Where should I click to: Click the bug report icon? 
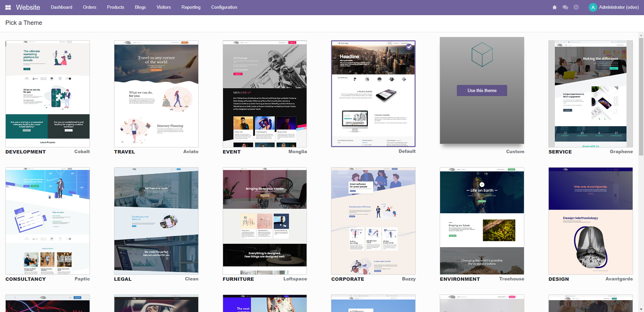click(554, 7)
